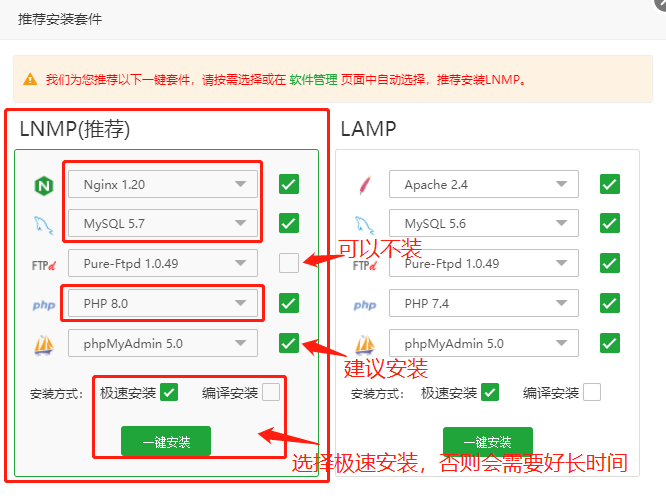Click the FTP icon in LNMP panel
The width and height of the screenshot is (666, 504).
[x=43, y=264]
